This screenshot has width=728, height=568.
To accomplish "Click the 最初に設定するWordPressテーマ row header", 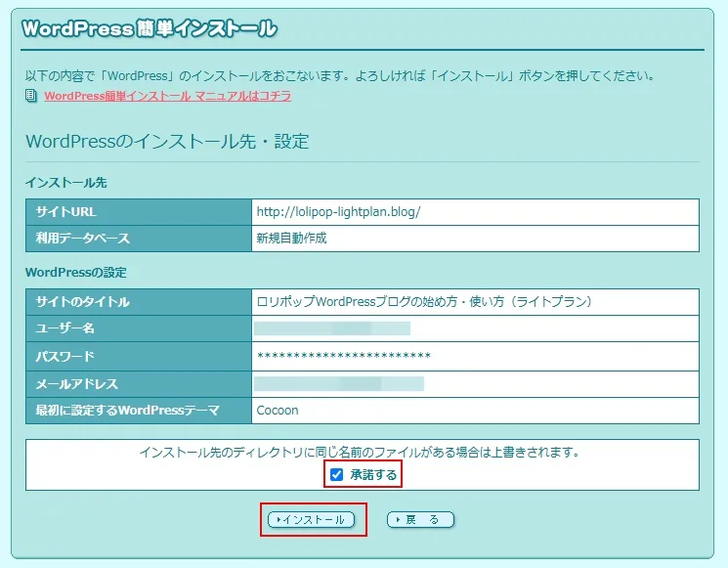I will pyautogui.click(x=139, y=411).
